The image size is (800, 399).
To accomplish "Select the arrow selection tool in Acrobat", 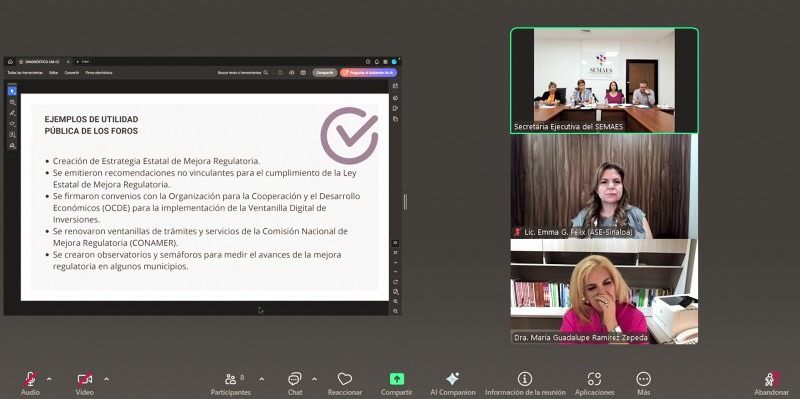I will pos(12,91).
